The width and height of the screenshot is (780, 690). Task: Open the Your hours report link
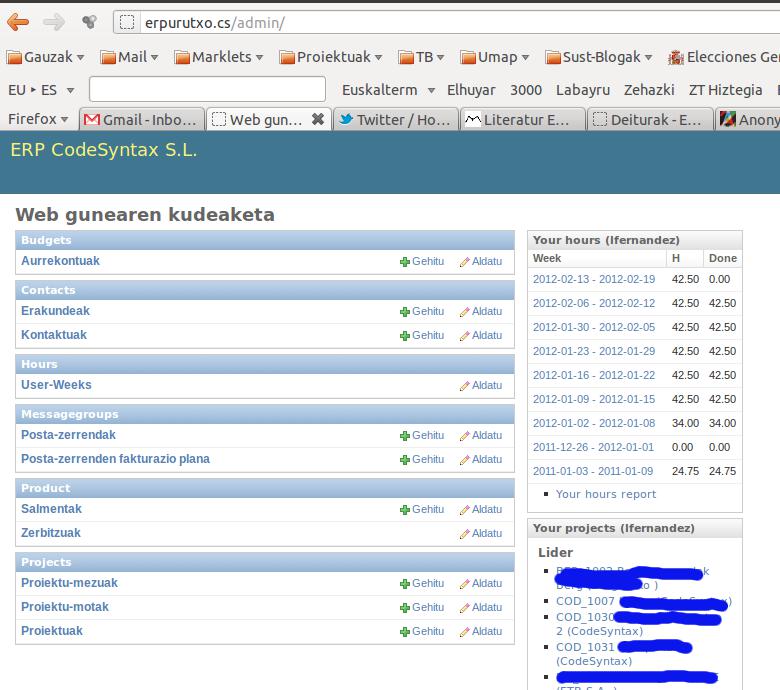point(606,494)
